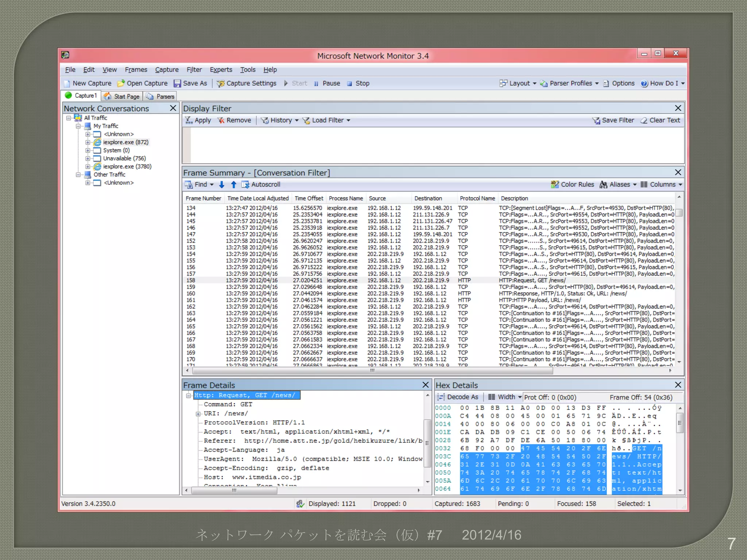Open a capture file with Open Capture
This screenshot has height=560, width=747.
coord(143,83)
